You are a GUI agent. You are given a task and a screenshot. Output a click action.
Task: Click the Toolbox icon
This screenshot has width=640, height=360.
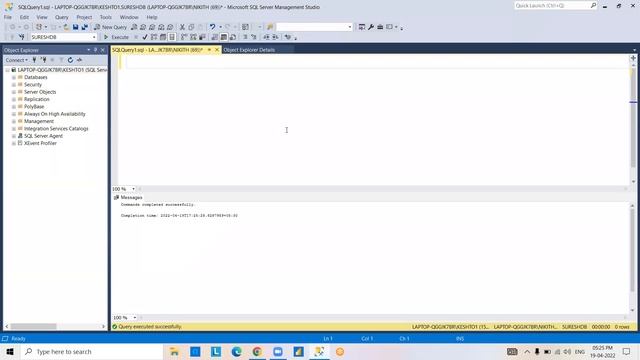point(380,27)
